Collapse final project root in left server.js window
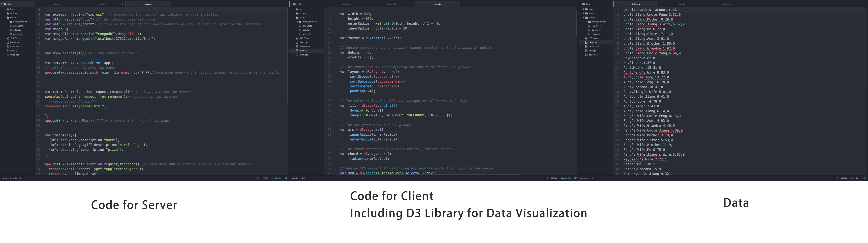This screenshot has width=868, height=243. point(2,4)
